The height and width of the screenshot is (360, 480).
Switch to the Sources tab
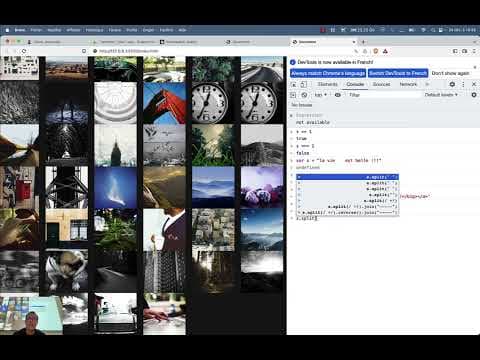click(x=381, y=84)
